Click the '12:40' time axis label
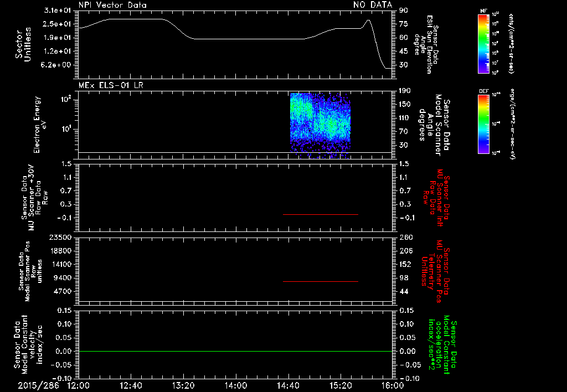567x392 pixels. point(131,385)
